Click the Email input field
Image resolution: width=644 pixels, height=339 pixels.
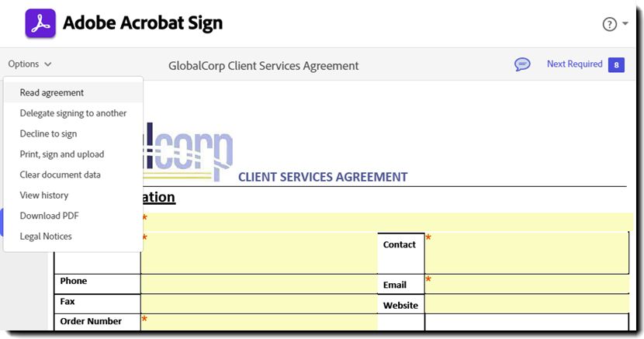pyautogui.click(x=526, y=284)
